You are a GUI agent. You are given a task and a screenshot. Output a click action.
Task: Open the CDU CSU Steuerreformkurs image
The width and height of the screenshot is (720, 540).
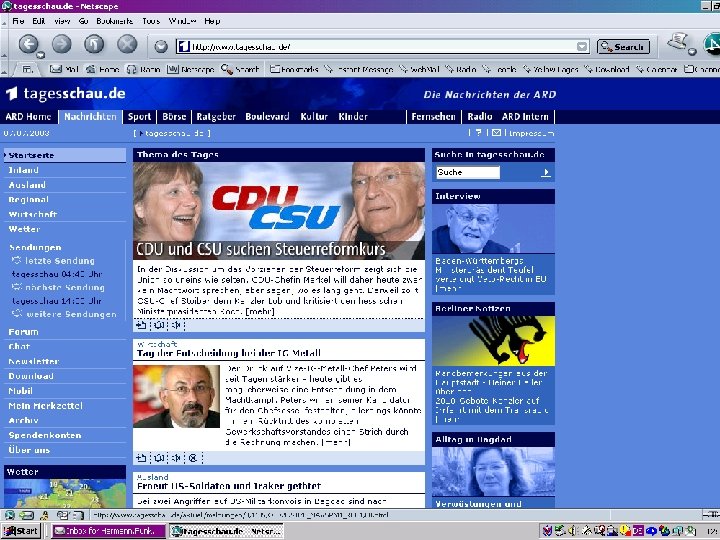coord(279,211)
